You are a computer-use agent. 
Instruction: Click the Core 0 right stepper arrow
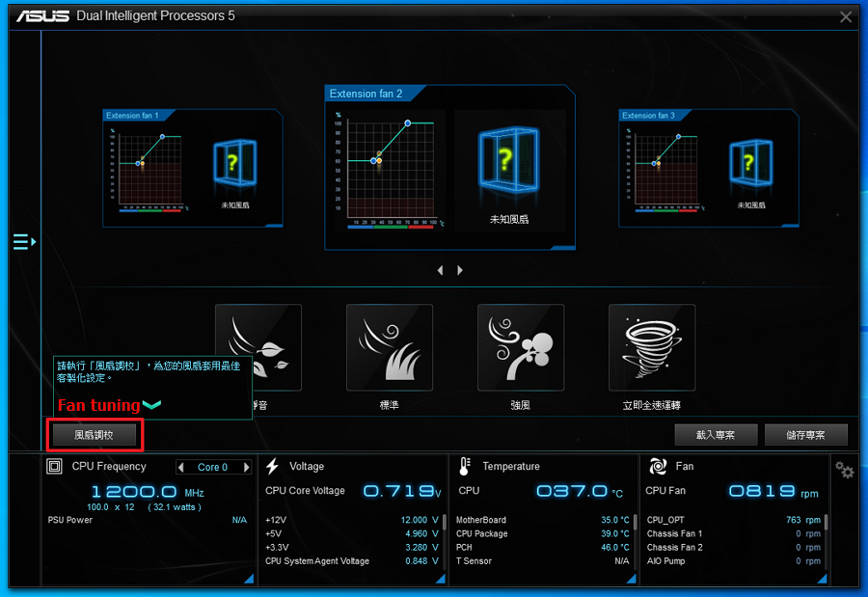pyautogui.click(x=246, y=467)
